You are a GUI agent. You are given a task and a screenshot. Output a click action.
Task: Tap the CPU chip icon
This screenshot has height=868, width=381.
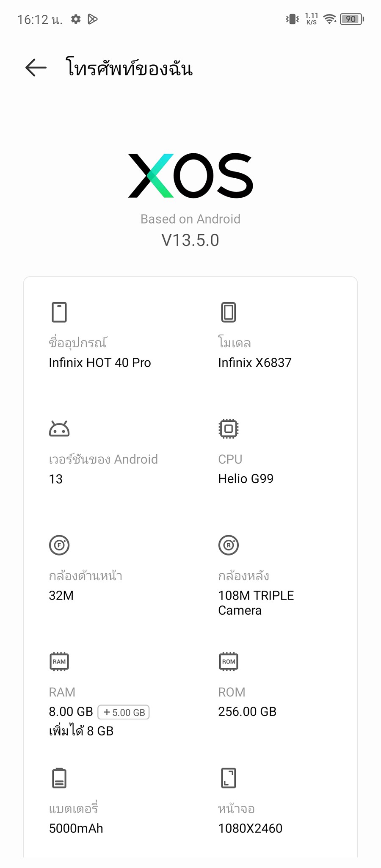click(x=229, y=428)
